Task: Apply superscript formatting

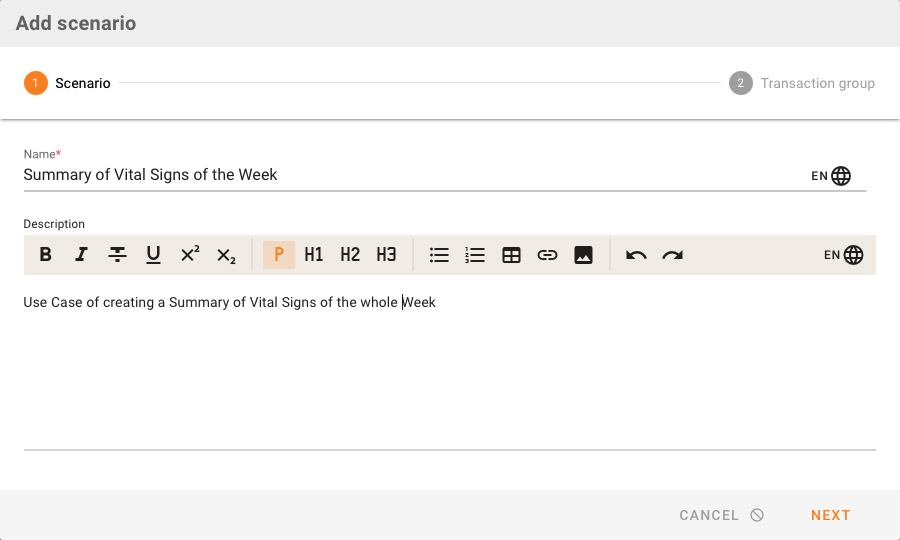Action: [190, 255]
